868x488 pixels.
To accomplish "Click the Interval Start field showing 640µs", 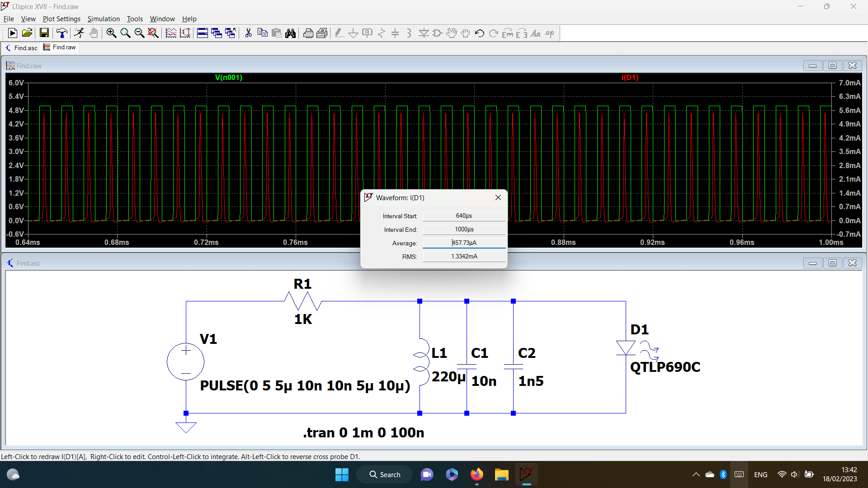I will [x=464, y=216].
